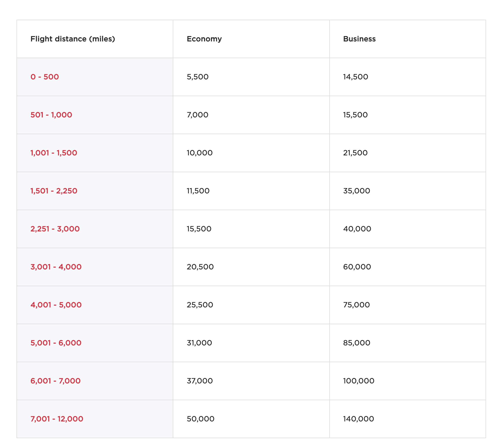Screen dimensions: 499x448
Task: Click the 0 - 500 distance link
Action: [44, 77]
